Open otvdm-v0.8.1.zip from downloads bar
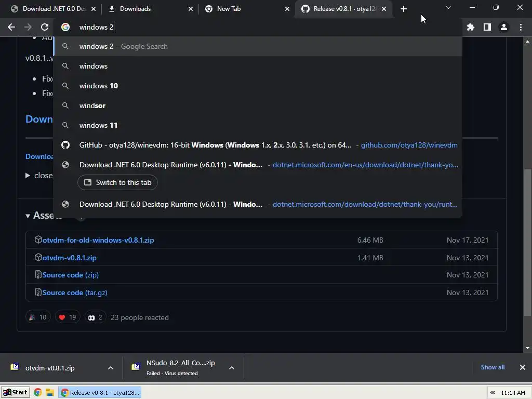Image resolution: width=532 pixels, height=399 pixels. (x=50, y=368)
